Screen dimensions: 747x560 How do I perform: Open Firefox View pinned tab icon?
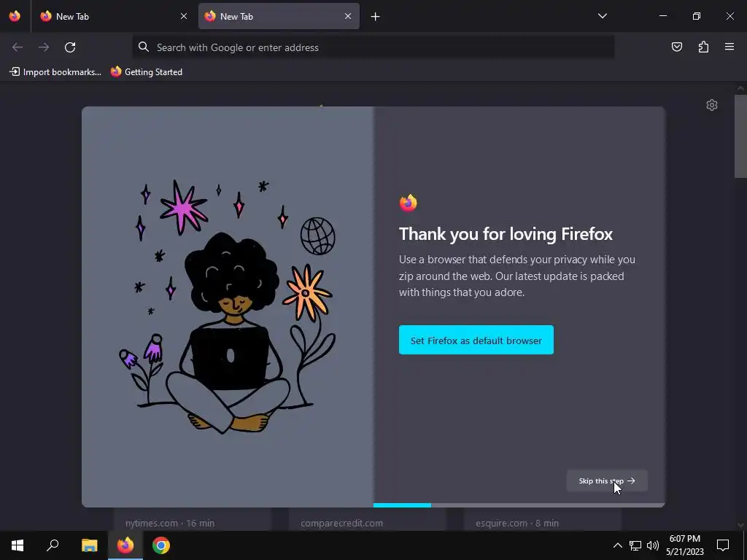(15, 16)
